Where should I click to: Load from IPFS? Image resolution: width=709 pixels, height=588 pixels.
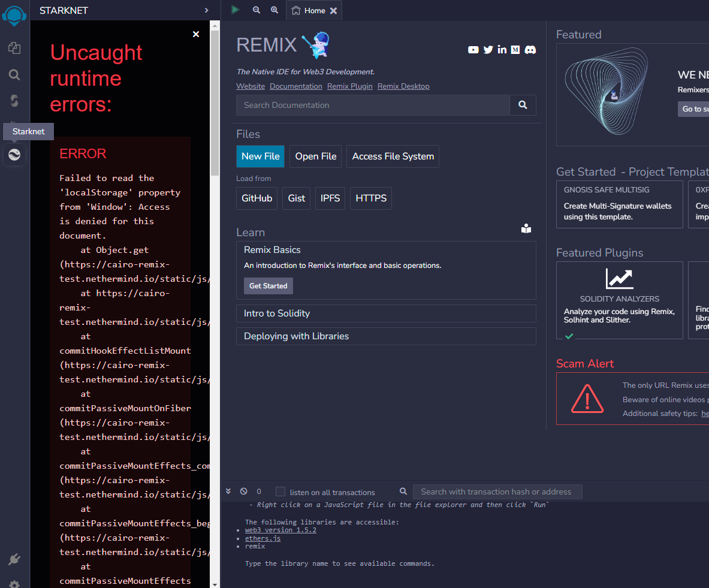330,198
